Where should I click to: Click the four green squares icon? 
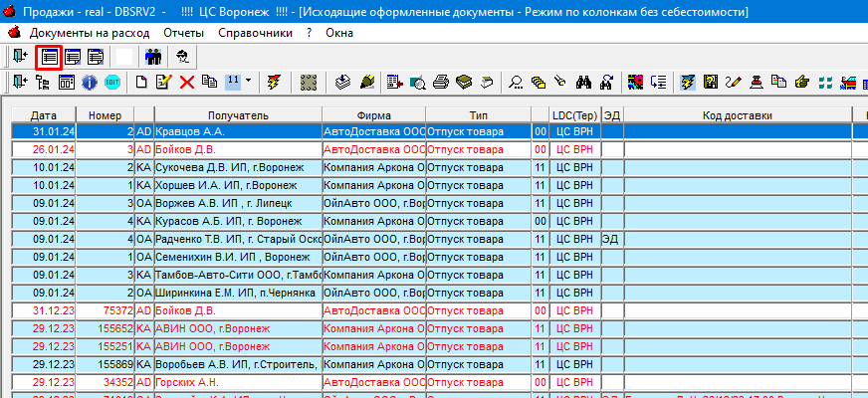825,82
